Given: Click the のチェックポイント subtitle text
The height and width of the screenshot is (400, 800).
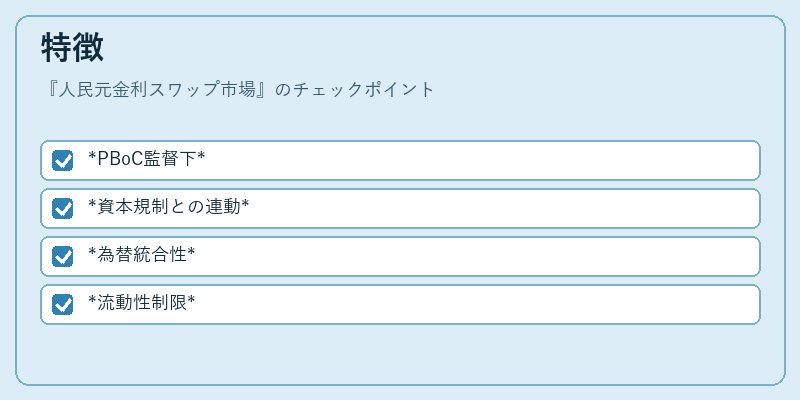Looking at the screenshot, I should pos(354,90).
